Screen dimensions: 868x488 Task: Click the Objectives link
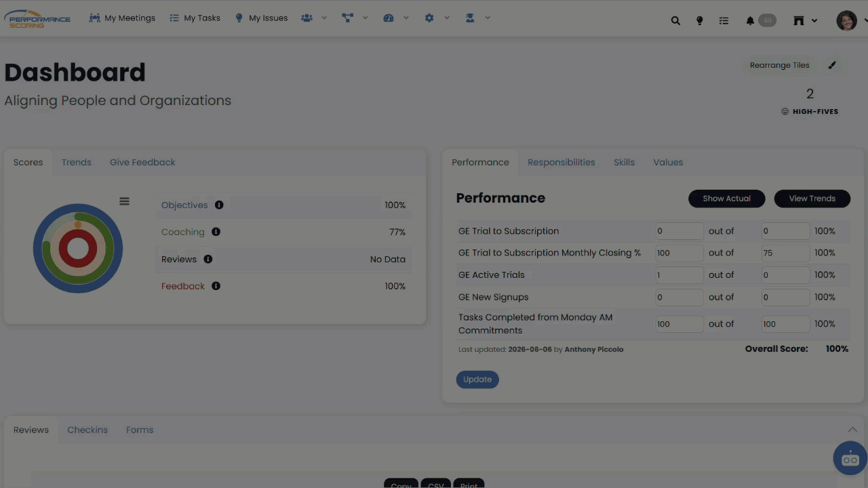click(184, 205)
